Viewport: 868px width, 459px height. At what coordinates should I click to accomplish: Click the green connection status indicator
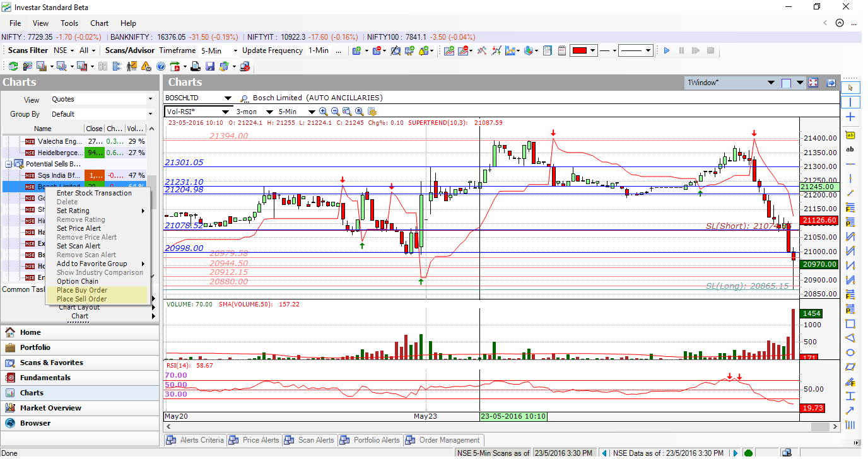coord(748,453)
